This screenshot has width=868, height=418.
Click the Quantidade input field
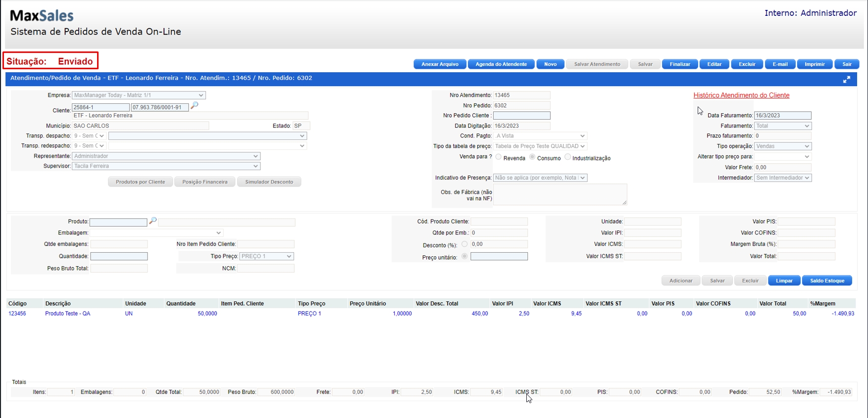(119, 256)
